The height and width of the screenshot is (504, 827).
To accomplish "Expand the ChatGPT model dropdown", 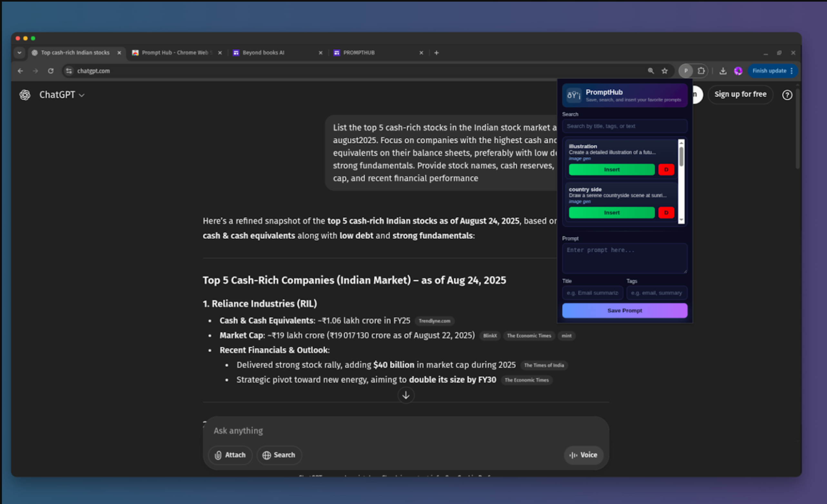I will pyautogui.click(x=62, y=95).
